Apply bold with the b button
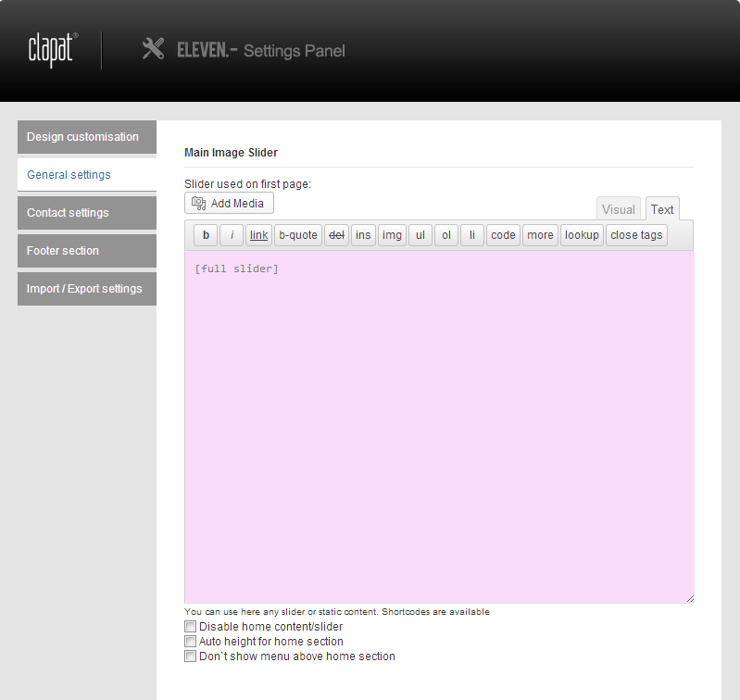Screen dimensions: 740x700 pos(206,235)
